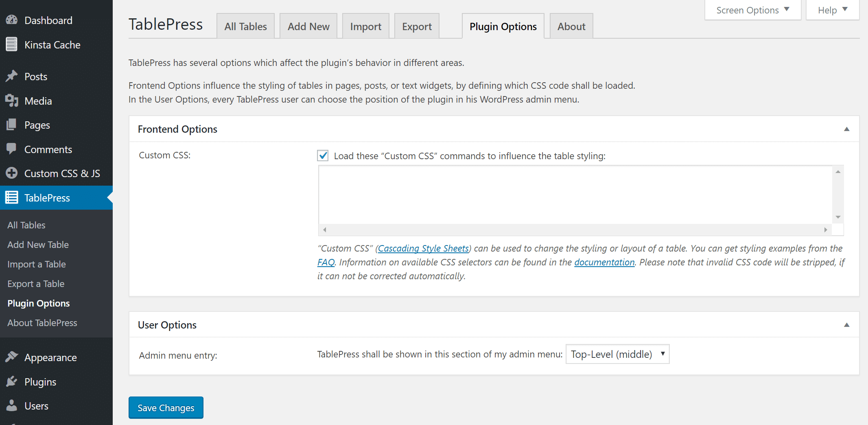Open the Dashboard from the sidebar icon

(x=12, y=20)
